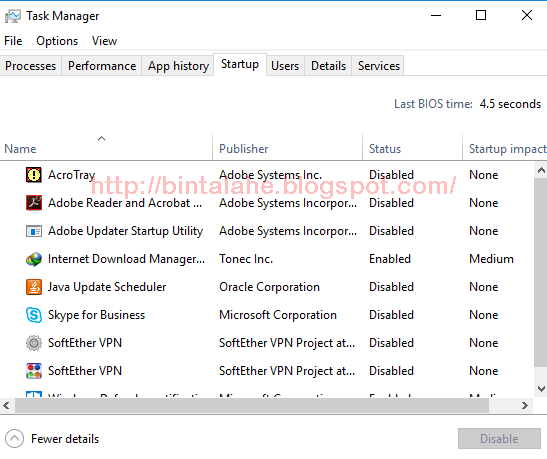
Task: Click the 4.5 seconds BIOS time value
Action: pyautogui.click(x=510, y=104)
